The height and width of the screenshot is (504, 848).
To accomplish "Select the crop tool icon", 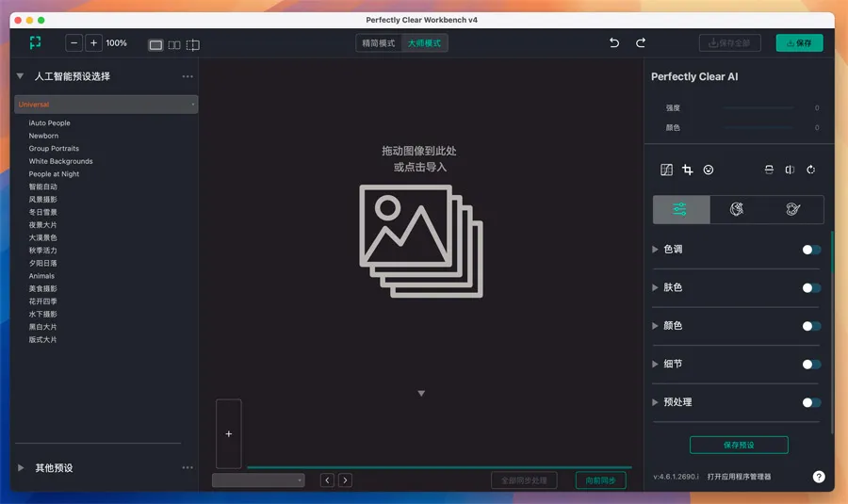I will [688, 170].
